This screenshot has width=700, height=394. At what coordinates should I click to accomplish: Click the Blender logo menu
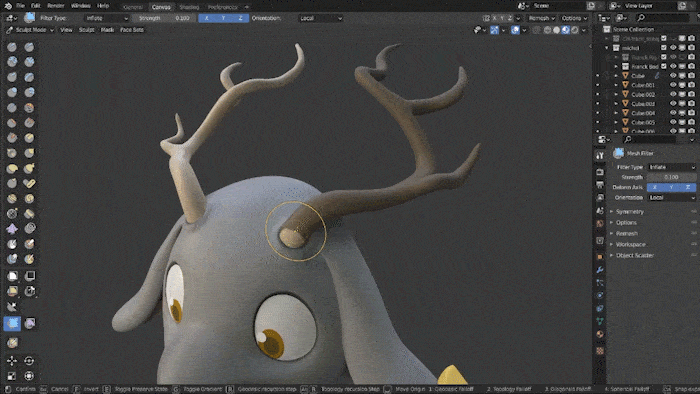8,6
